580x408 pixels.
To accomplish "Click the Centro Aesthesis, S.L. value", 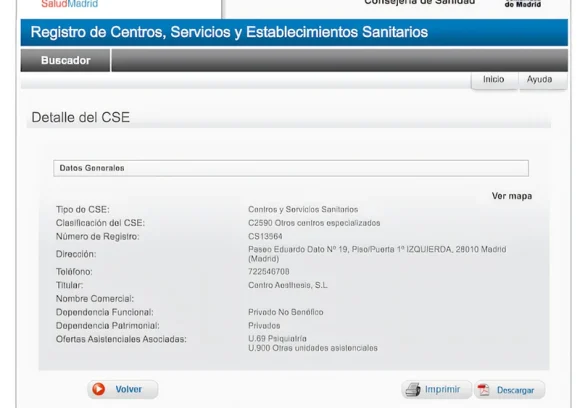I will click(x=288, y=285).
